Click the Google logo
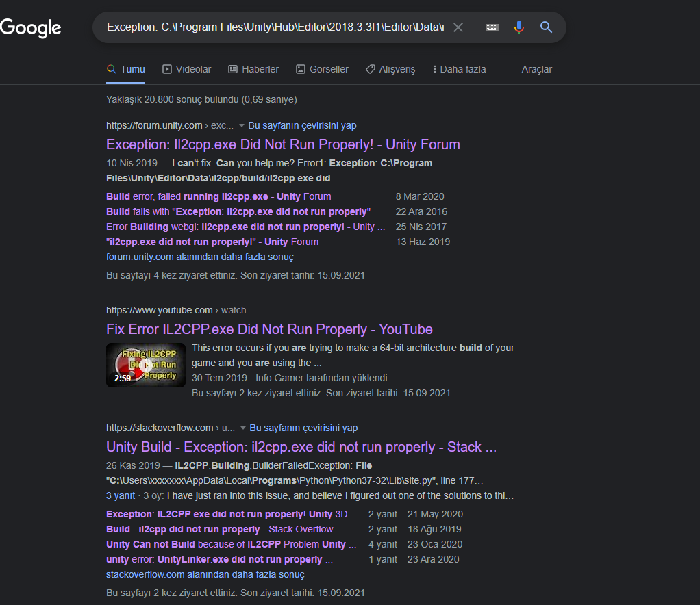Viewport: 700px width, 605px height. [30, 27]
